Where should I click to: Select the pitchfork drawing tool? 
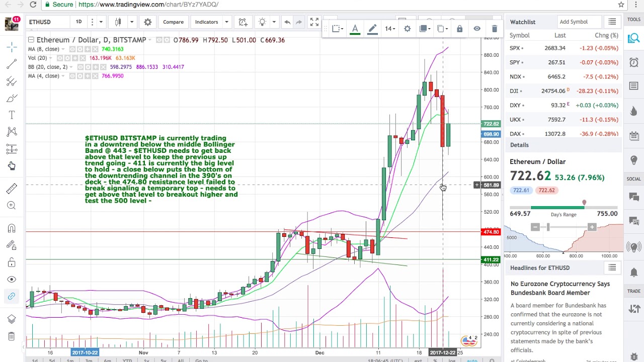pyautogui.click(x=12, y=81)
